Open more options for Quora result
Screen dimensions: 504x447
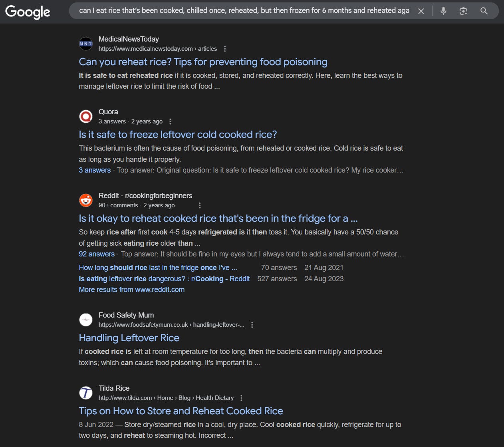point(170,121)
